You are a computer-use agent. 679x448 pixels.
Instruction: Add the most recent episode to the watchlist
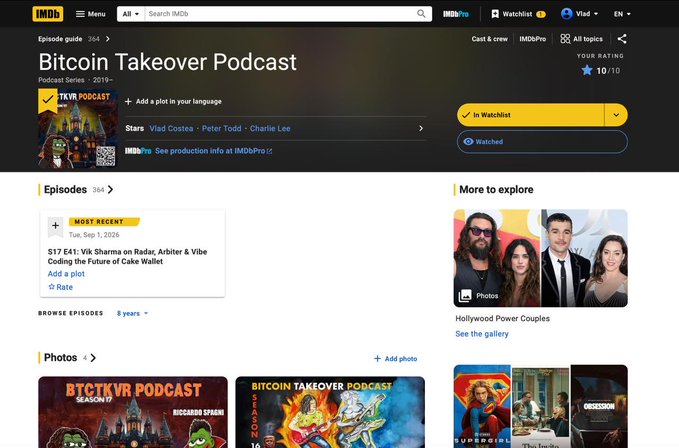55,226
